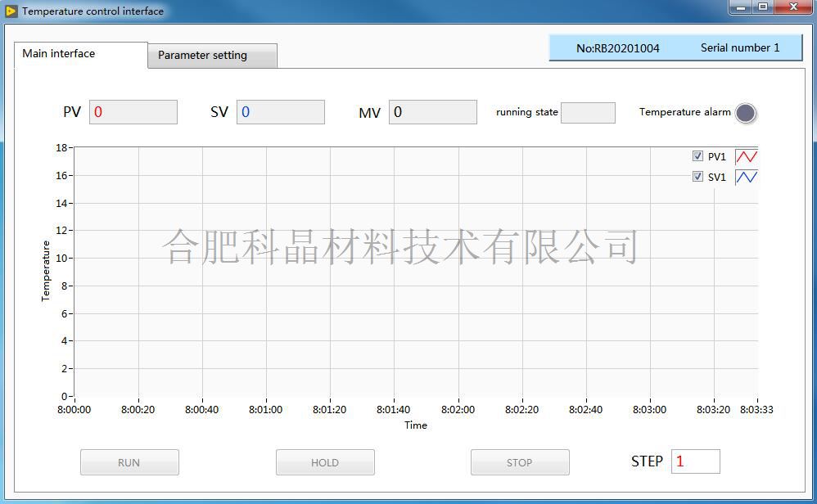The width and height of the screenshot is (817, 504).
Task: Uncheck the PV1 plot visibility checkbox
Action: (697, 156)
